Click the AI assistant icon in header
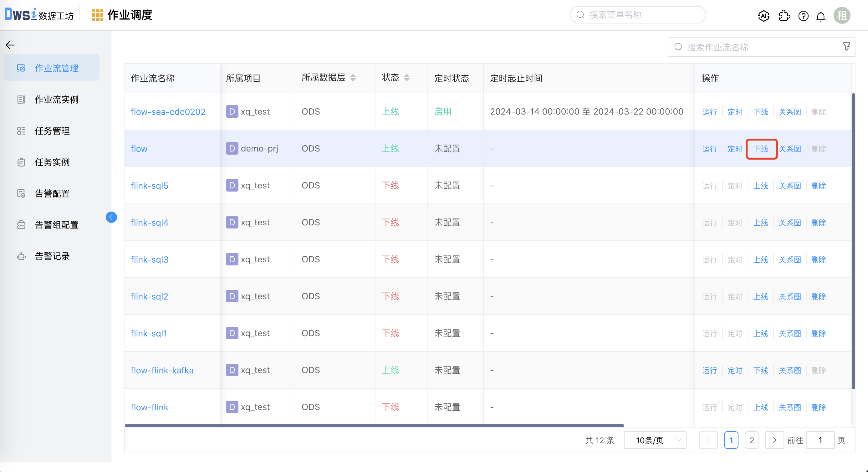 pyautogui.click(x=763, y=16)
